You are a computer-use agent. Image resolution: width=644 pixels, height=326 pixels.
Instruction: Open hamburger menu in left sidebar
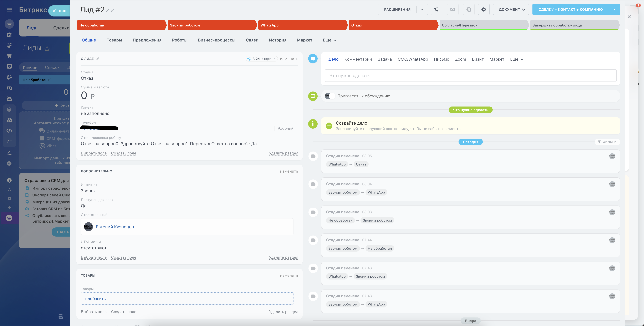pyautogui.click(x=9, y=10)
